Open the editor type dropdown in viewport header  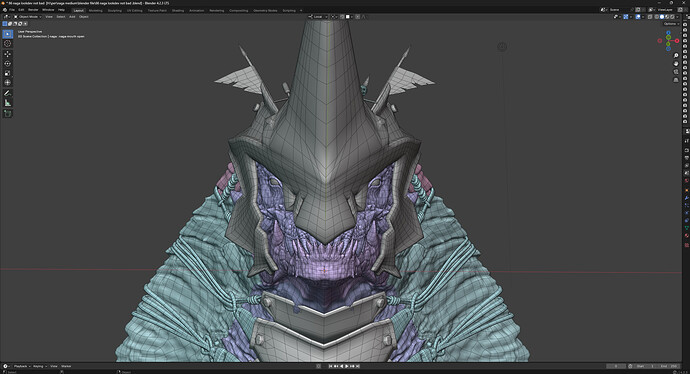(x=6, y=17)
